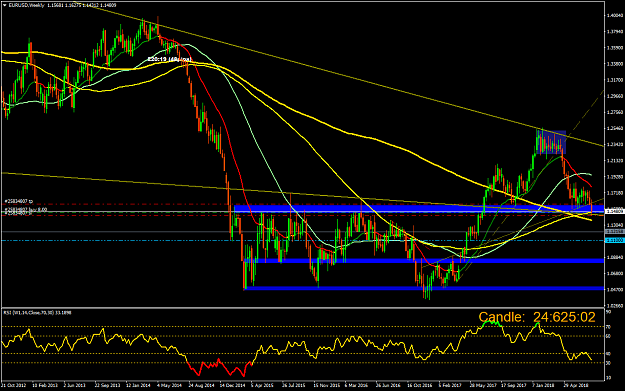Click the 10 Feb 2013 date label

(x=45, y=385)
